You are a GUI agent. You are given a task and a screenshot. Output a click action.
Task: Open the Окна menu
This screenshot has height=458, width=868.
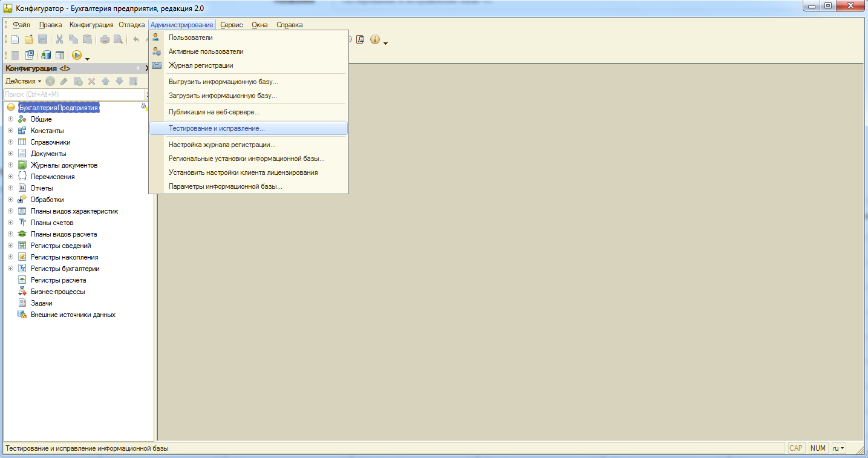click(x=259, y=25)
